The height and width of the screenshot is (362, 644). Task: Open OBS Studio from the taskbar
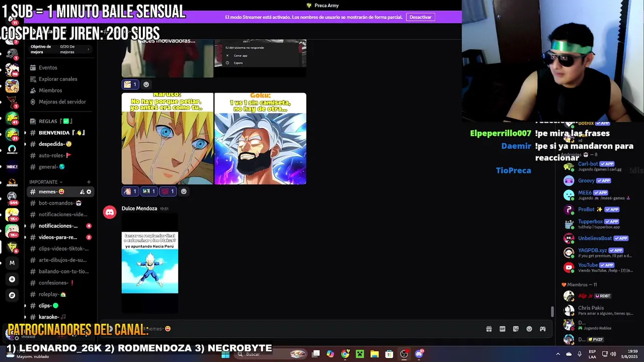[404, 354]
